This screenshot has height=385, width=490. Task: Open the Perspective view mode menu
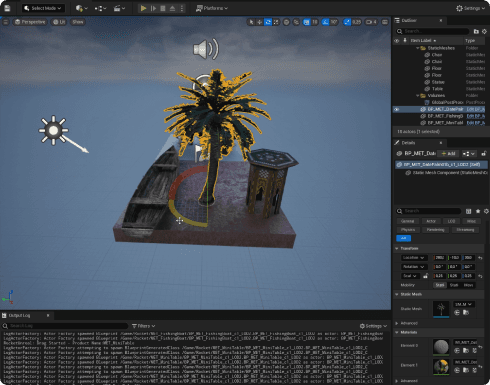pyautogui.click(x=30, y=22)
